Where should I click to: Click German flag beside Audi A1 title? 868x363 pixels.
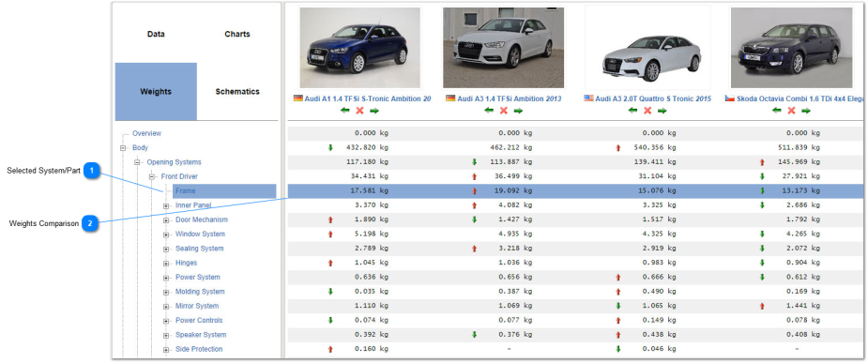tap(297, 98)
